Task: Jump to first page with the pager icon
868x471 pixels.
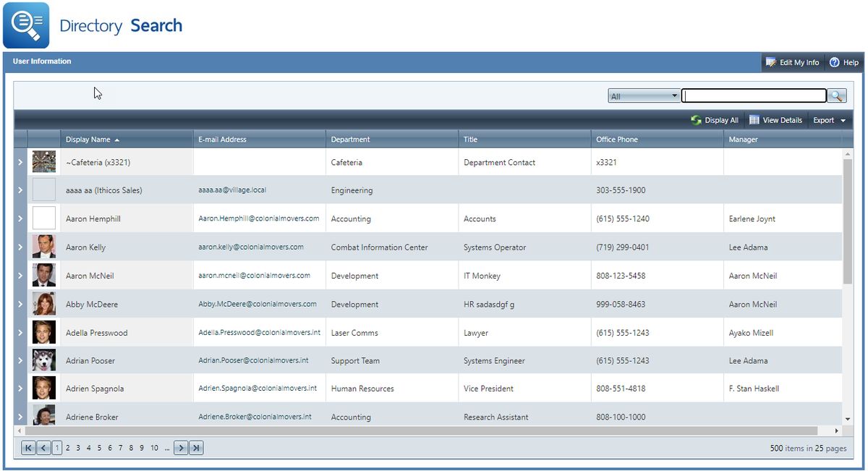Action: (28, 447)
